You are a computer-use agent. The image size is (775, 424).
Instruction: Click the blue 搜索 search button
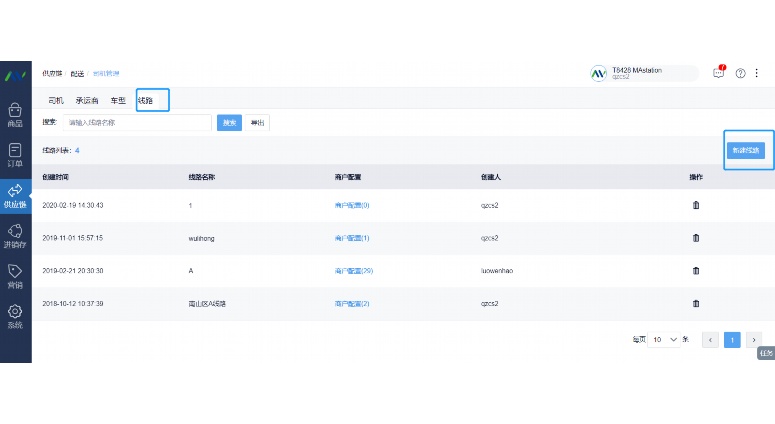tap(229, 123)
